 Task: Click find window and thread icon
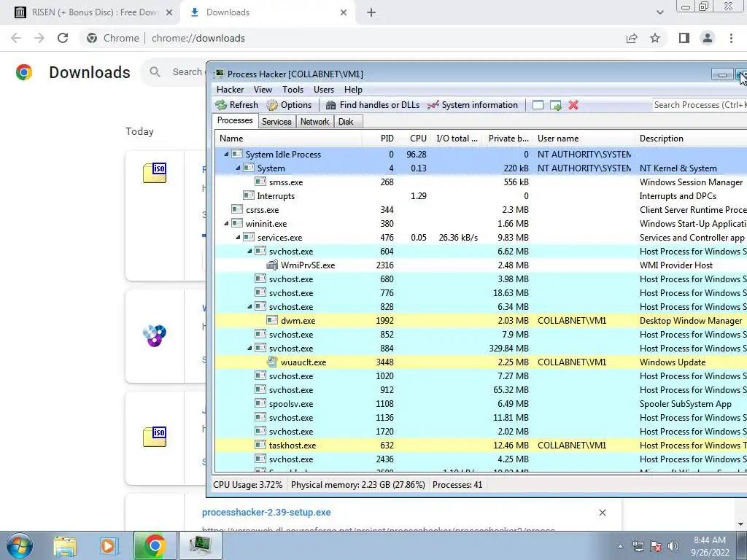(555, 105)
